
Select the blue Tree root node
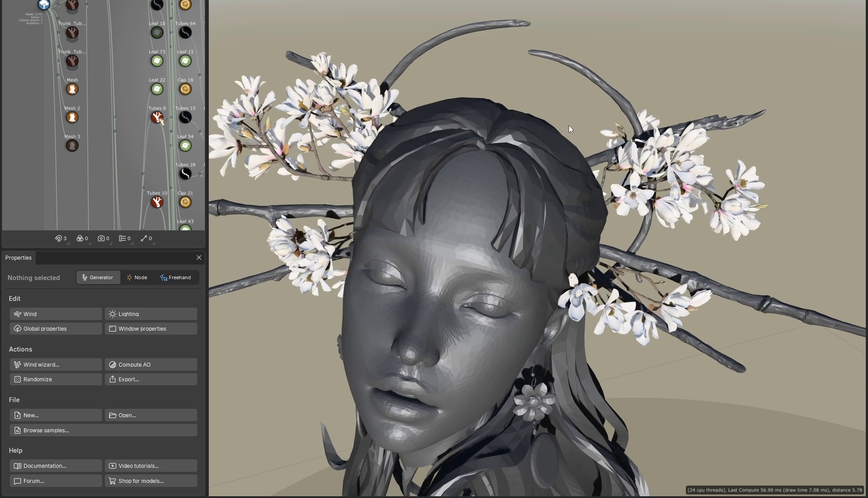(44, 5)
